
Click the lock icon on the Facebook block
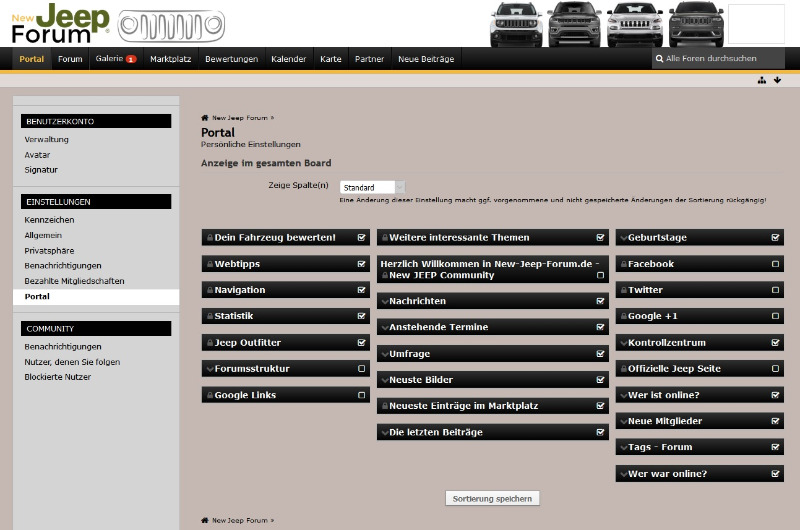622,264
